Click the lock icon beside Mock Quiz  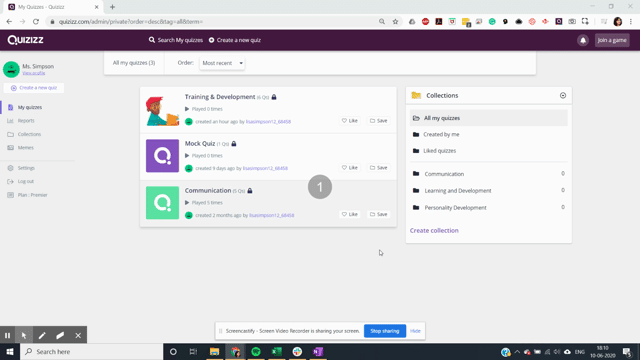coord(234,144)
